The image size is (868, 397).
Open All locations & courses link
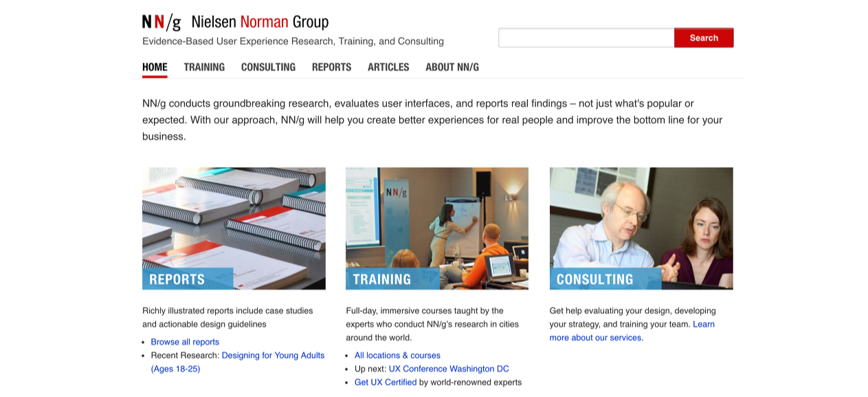coord(397,356)
